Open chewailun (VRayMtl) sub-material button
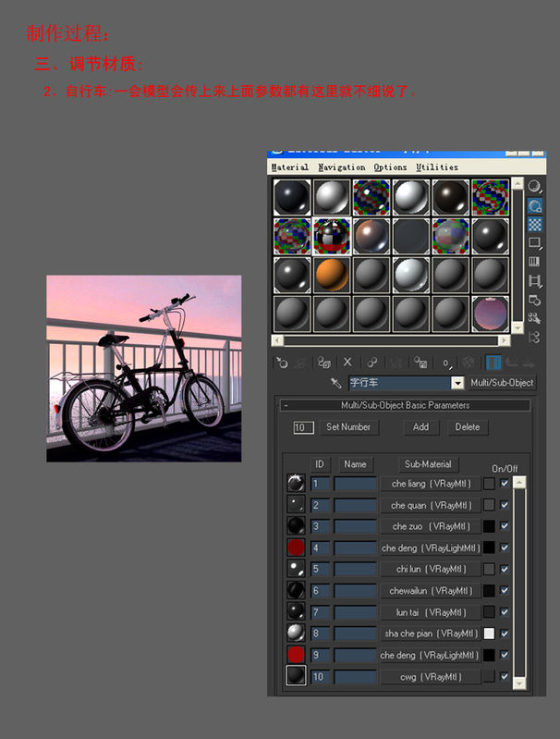The width and height of the screenshot is (560, 739). click(x=431, y=590)
